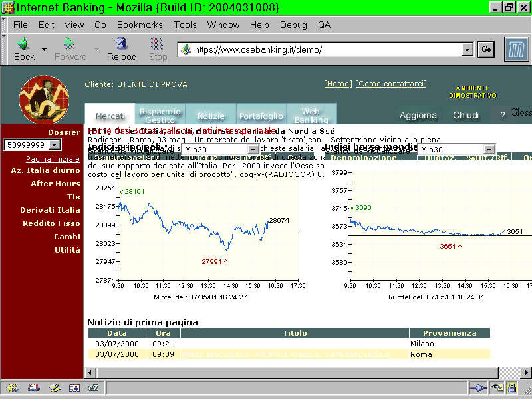The width and height of the screenshot is (532, 399).
Task: Expand the URL history dropdown arrow
Action: [467, 49]
